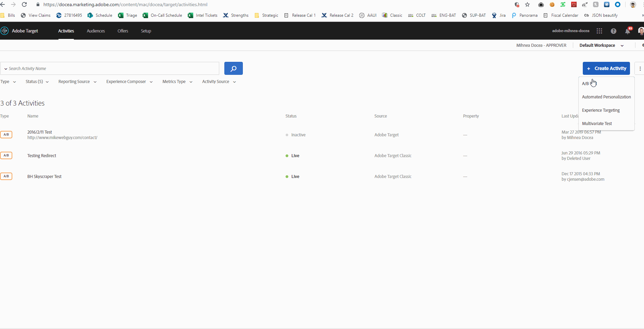This screenshot has width=644, height=329.
Task: Click the Property column header
Action: (x=471, y=116)
